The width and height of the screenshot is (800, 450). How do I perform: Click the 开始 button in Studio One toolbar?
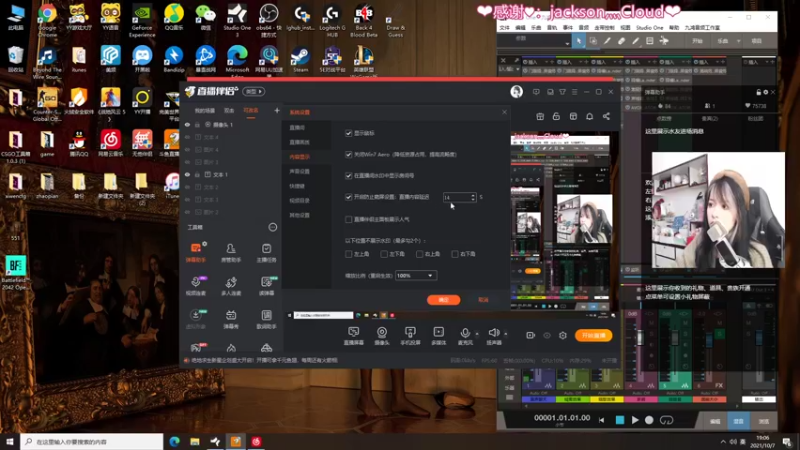[697, 41]
